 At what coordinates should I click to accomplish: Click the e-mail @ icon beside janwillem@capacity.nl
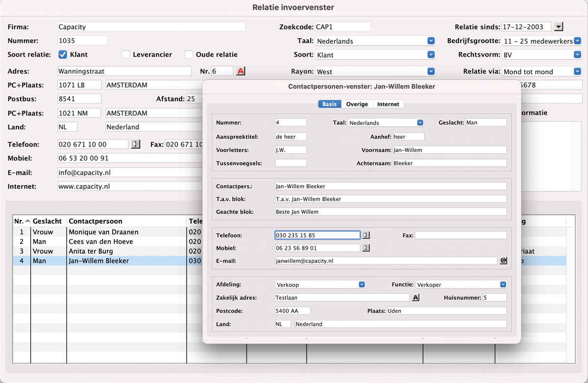[x=503, y=261]
